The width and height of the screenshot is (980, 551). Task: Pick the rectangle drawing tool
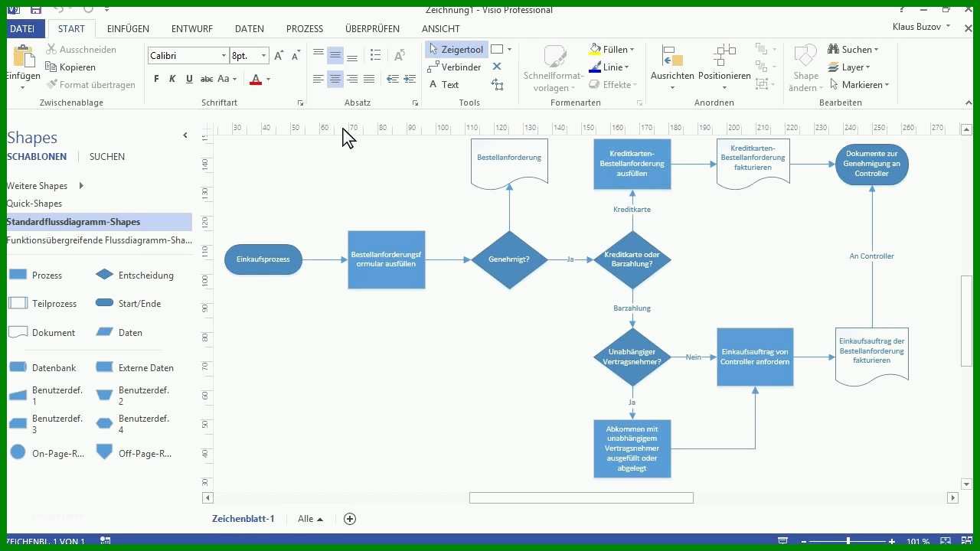[x=497, y=49]
